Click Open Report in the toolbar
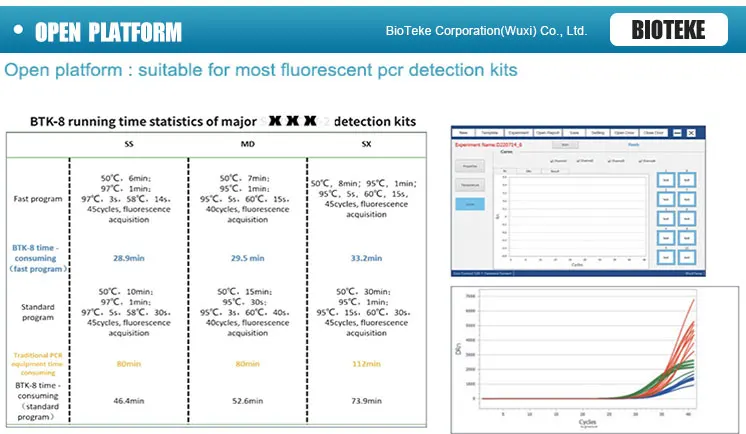 (x=548, y=133)
